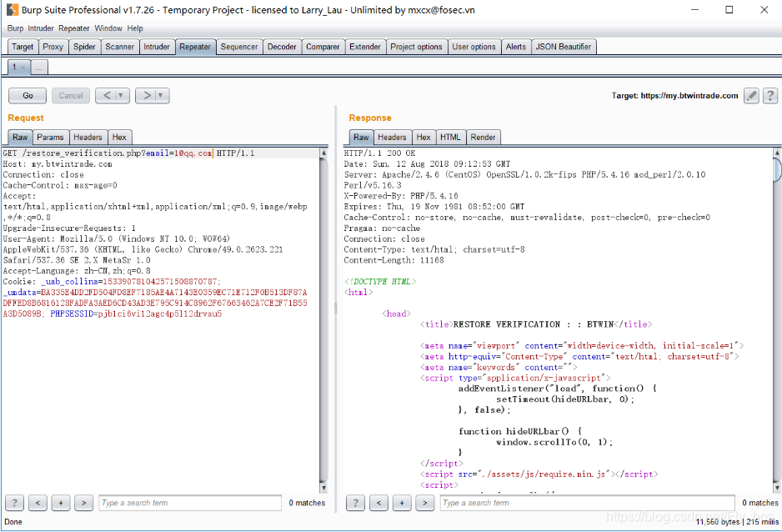
Task: Click plus options button in request search bar
Action: pos(61,503)
